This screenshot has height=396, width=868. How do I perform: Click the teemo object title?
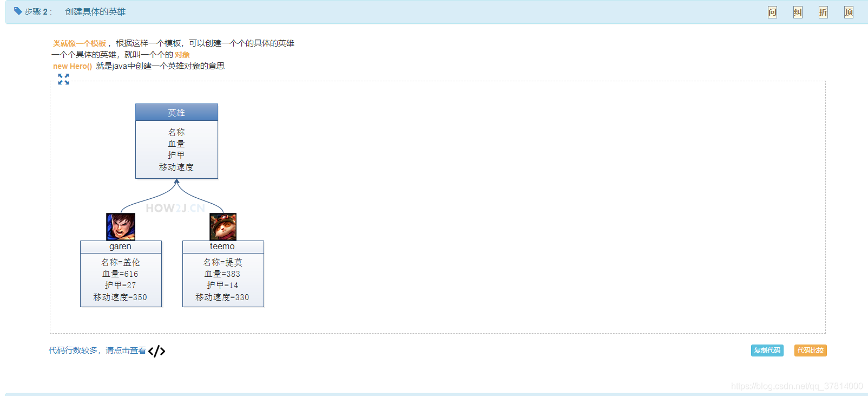223,246
